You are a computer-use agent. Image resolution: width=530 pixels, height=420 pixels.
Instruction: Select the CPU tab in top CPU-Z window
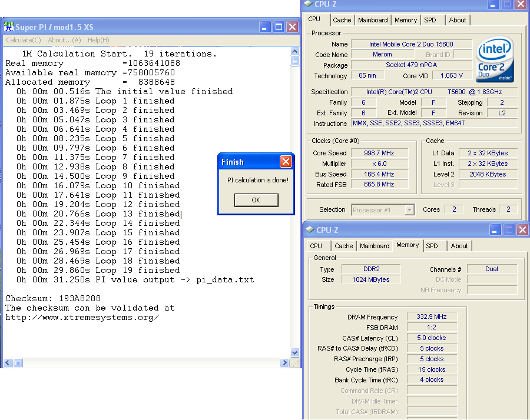coord(314,19)
